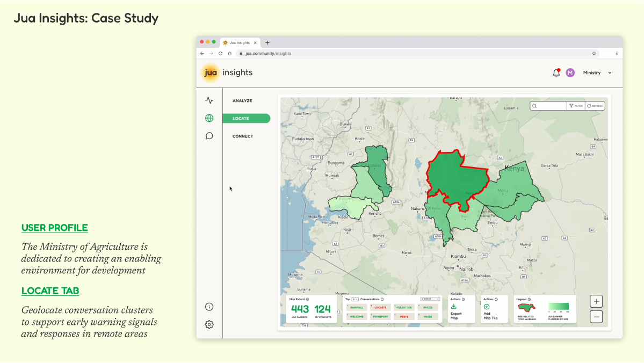The width and height of the screenshot is (644, 363).
Task: Toggle the Feedstock conversation tag
Action: 404,308
